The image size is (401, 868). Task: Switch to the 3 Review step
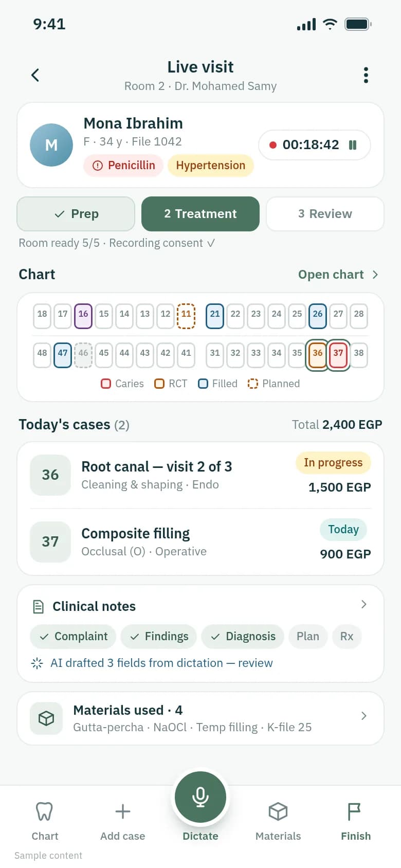[x=325, y=214]
